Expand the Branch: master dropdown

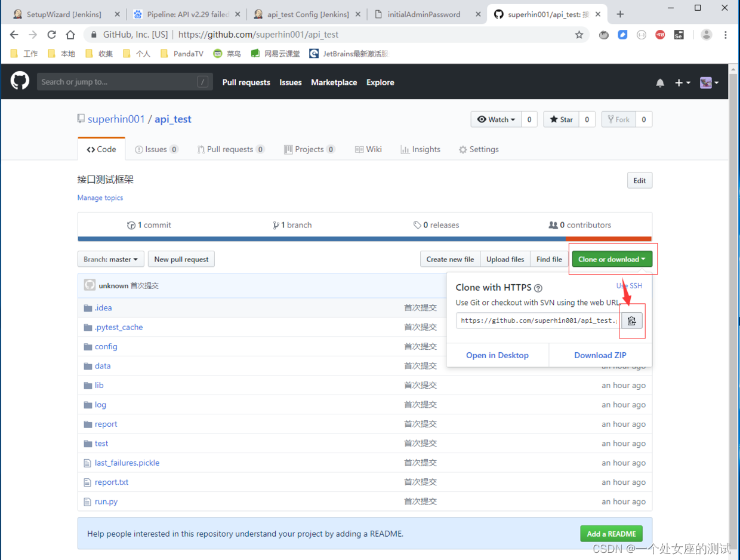point(110,259)
